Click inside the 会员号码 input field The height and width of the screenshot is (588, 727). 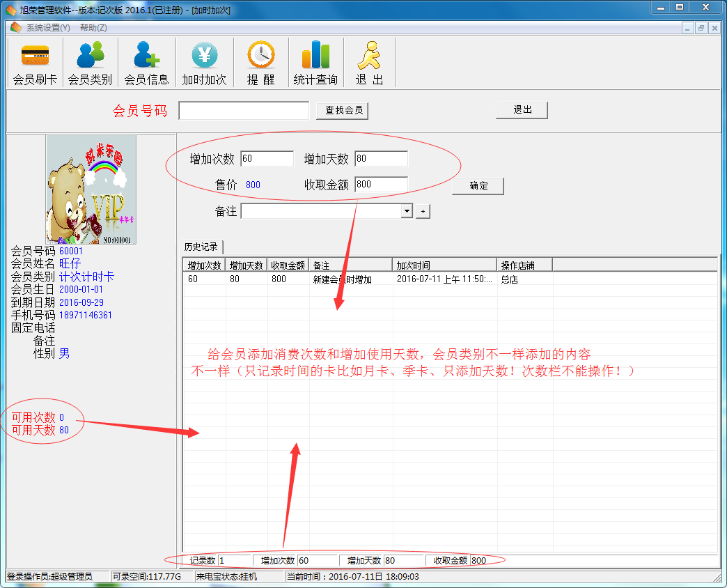pos(244,110)
